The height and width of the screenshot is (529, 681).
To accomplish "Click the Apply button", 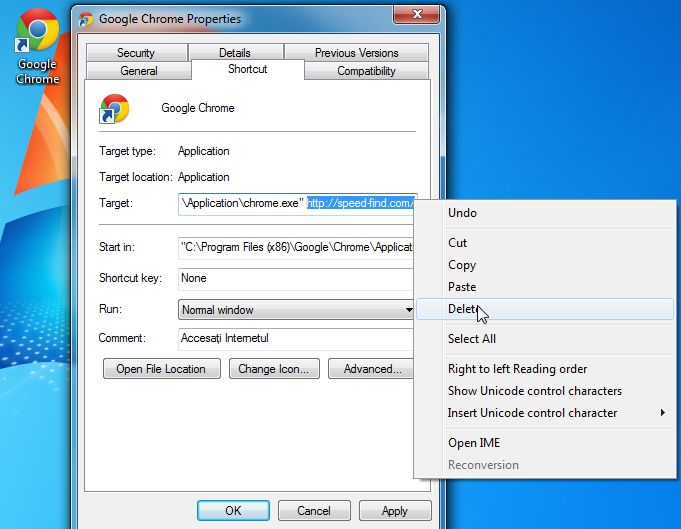I will click(x=395, y=510).
